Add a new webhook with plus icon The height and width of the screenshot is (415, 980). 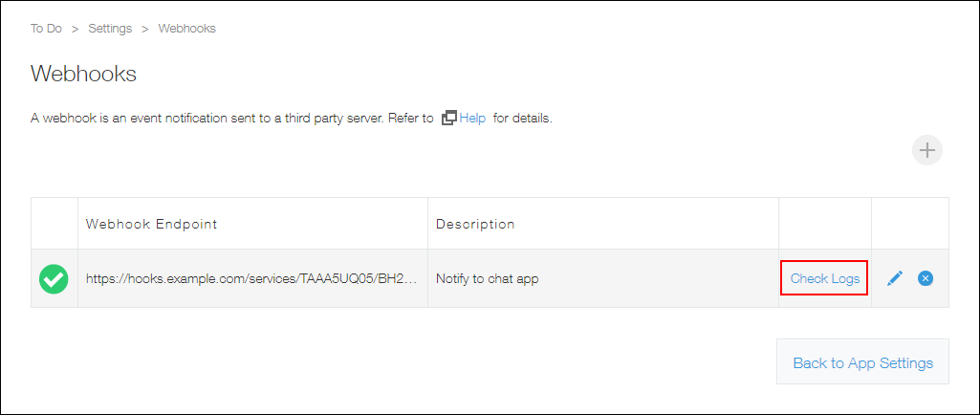pos(926,150)
